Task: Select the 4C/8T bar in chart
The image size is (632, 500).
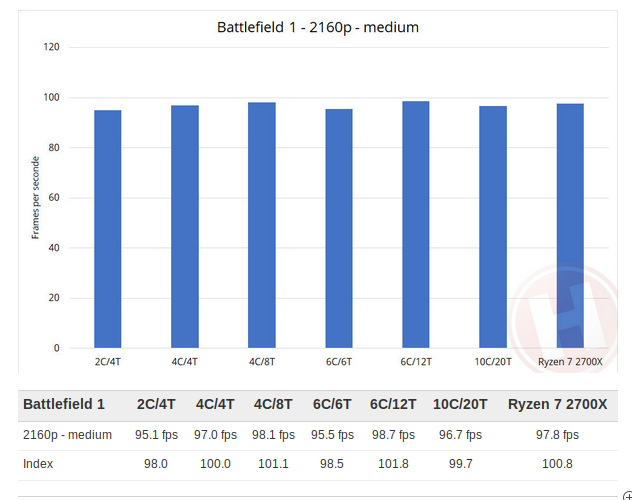Action: (262, 225)
